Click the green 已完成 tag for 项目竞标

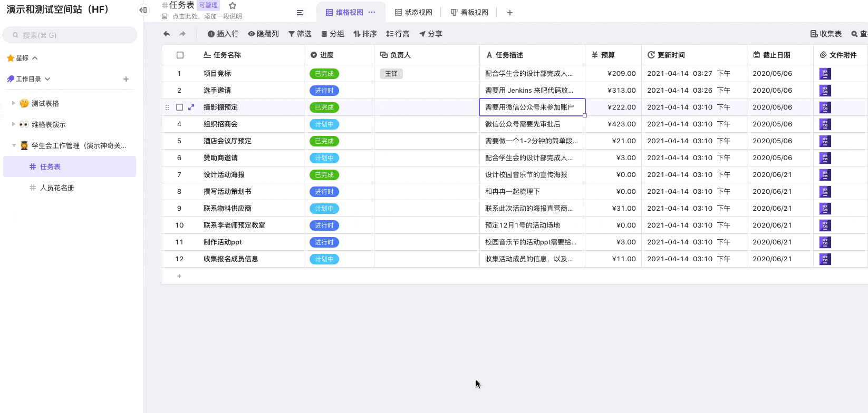point(324,74)
